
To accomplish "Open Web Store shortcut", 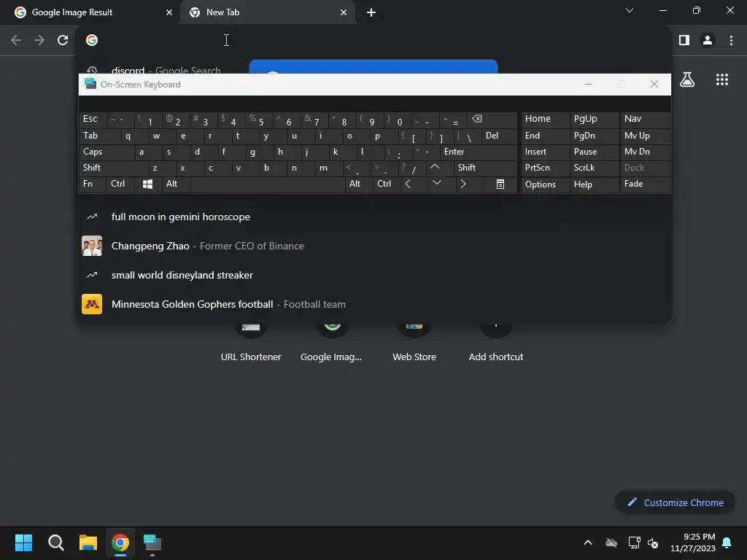I will tap(414, 343).
